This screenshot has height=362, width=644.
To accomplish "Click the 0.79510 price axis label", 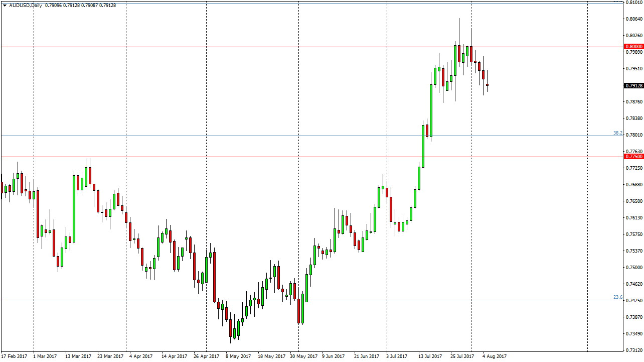I will click(x=634, y=69).
